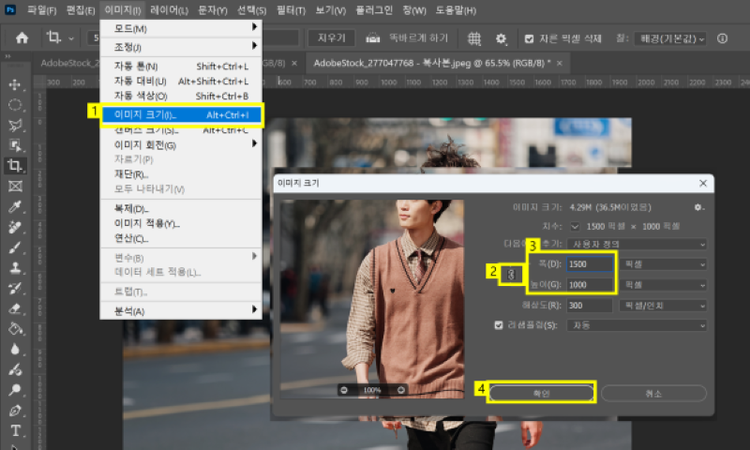Screen dimensions: 750x450
Task: Open the 자동 resampling method dropdown
Action: [637, 326]
